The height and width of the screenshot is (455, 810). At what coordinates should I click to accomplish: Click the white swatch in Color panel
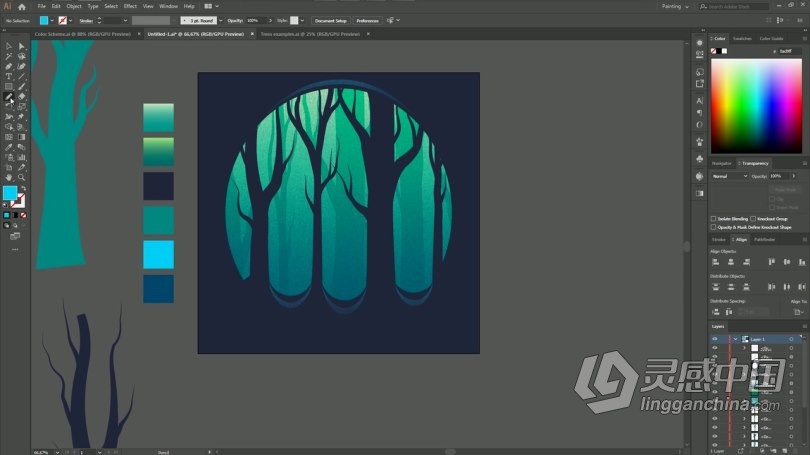[724, 51]
